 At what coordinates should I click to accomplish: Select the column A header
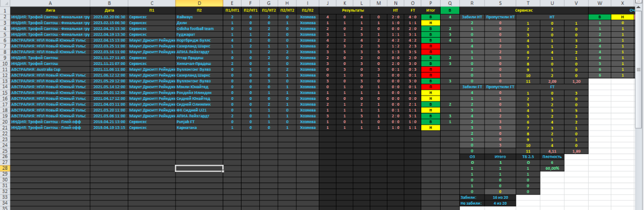50,3
